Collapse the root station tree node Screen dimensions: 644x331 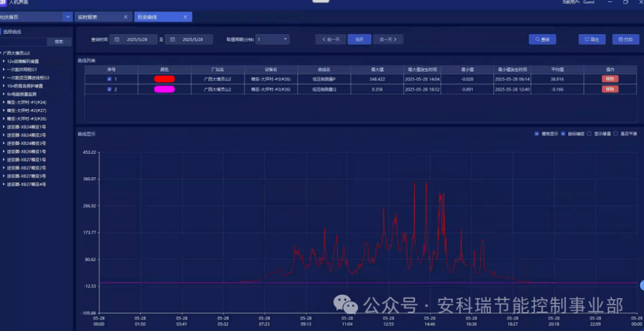coord(1,53)
